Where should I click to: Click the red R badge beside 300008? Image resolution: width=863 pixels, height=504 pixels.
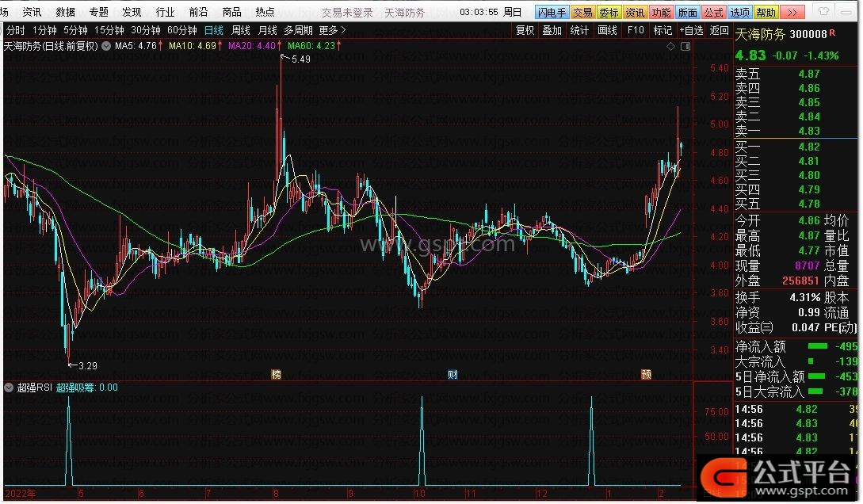pyautogui.click(x=832, y=32)
